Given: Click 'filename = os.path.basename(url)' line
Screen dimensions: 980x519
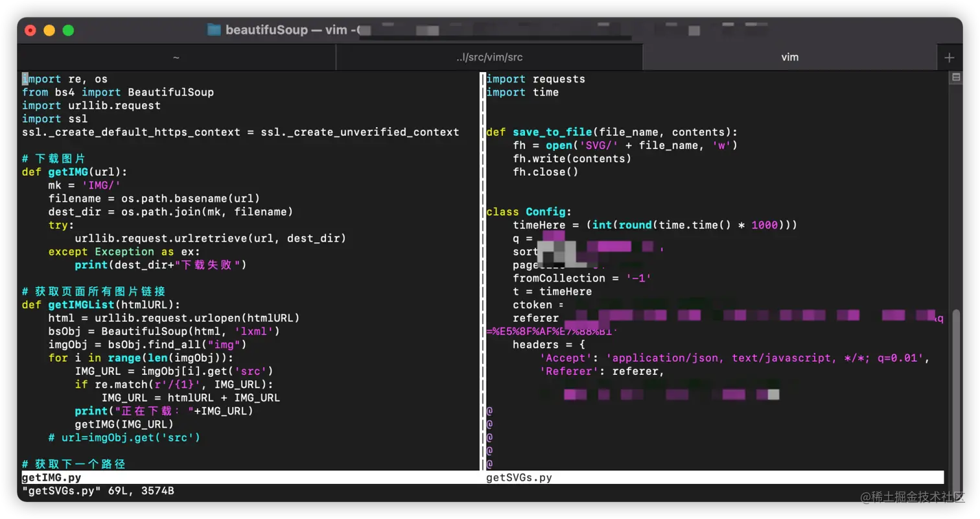Looking at the screenshot, I should click(x=154, y=199).
